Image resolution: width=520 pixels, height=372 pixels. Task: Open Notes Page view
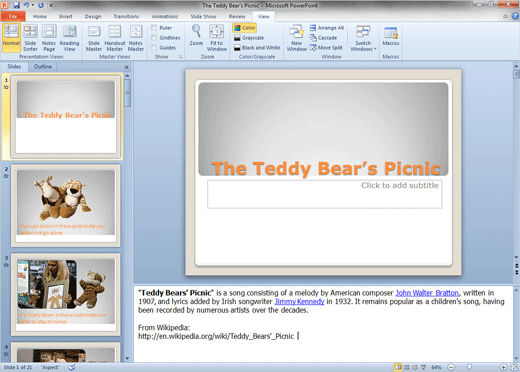pyautogui.click(x=49, y=37)
